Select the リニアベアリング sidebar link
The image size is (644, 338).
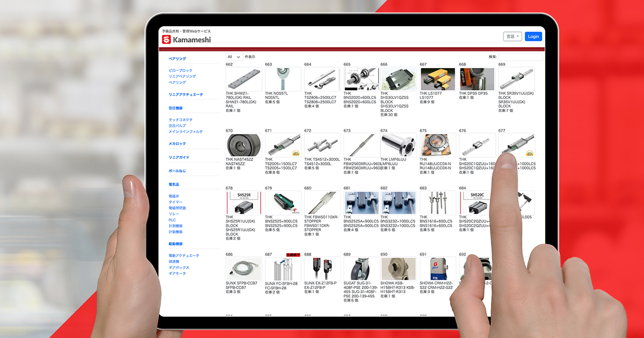tap(182, 77)
